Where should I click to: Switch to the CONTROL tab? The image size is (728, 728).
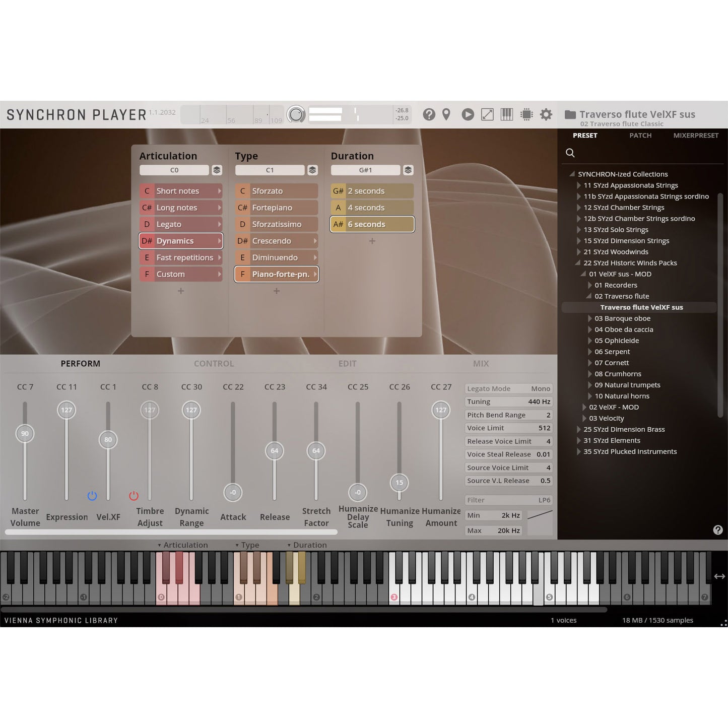pyautogui.click(x=214, y=364)
